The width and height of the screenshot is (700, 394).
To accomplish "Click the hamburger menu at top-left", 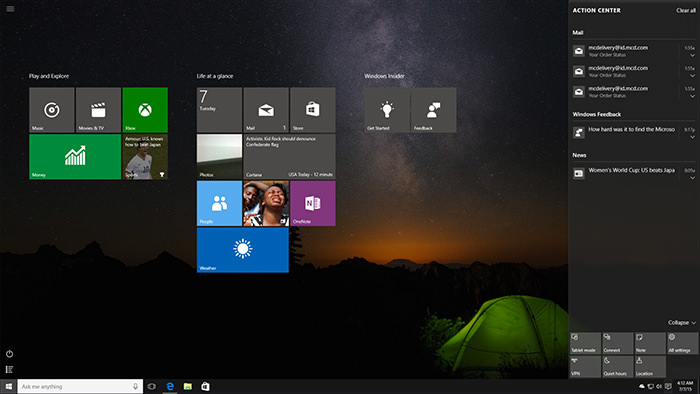I will coord(10,8).
